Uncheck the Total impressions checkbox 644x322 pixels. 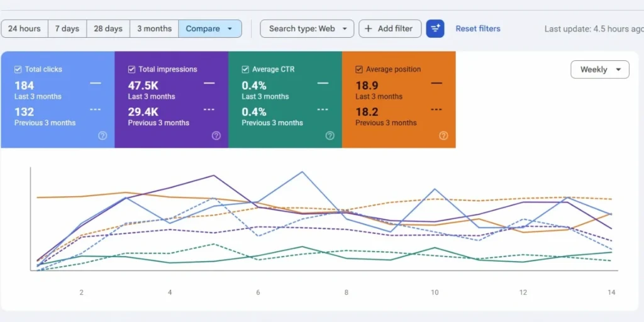point(131,69)
